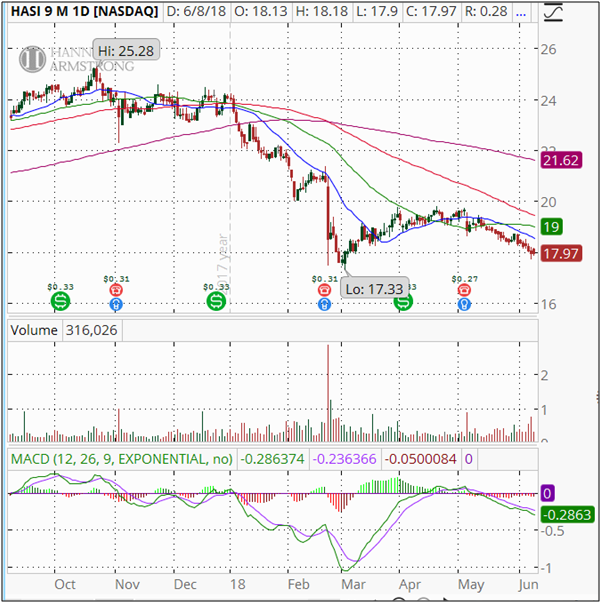602x603 pixels.
Task: Click the Nov label on time axis
Action: point(127,585)
